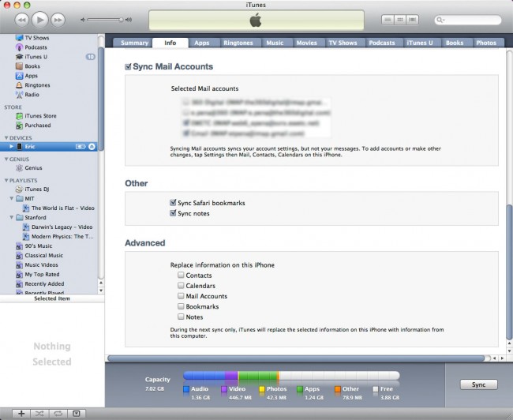Open 90's Music smart playlist
Screen dimensions: 513x420
(x=39, y=246)
